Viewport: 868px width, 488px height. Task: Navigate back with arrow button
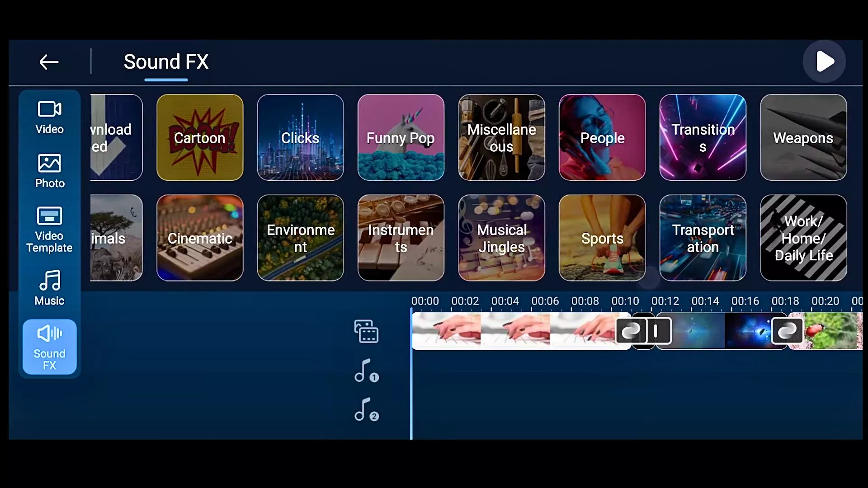[49, 62]
